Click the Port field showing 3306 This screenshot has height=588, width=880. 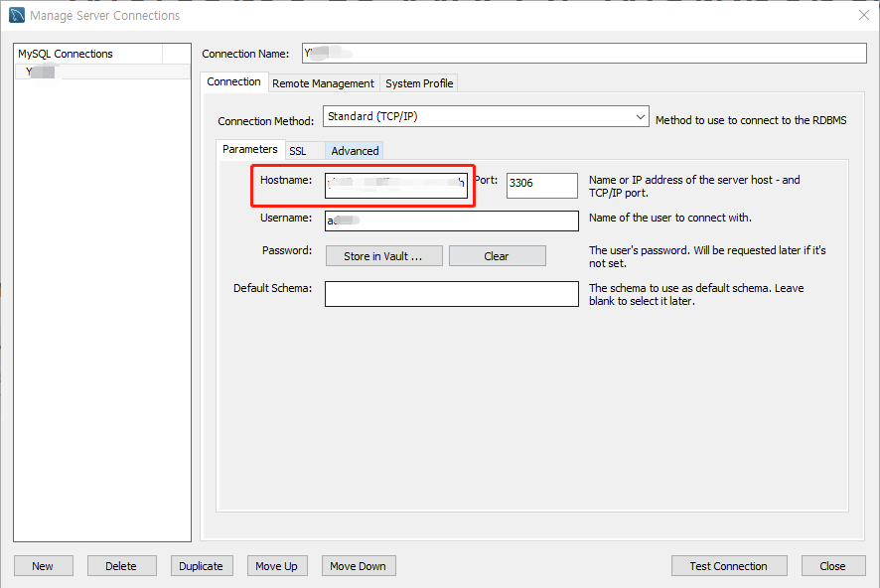click(x=542, y=185)
